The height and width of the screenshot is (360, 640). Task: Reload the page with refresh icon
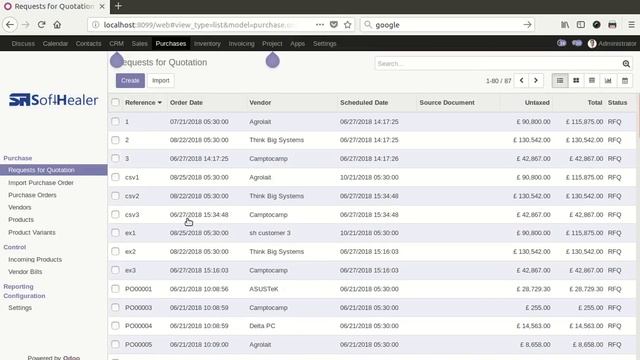click(42, 25)
